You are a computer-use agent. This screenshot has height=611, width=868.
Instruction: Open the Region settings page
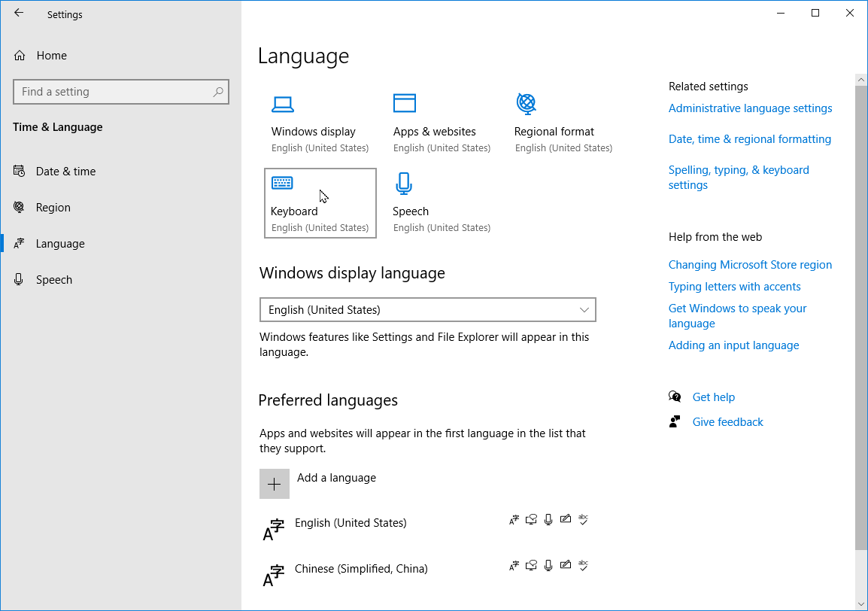coord(53,208)
